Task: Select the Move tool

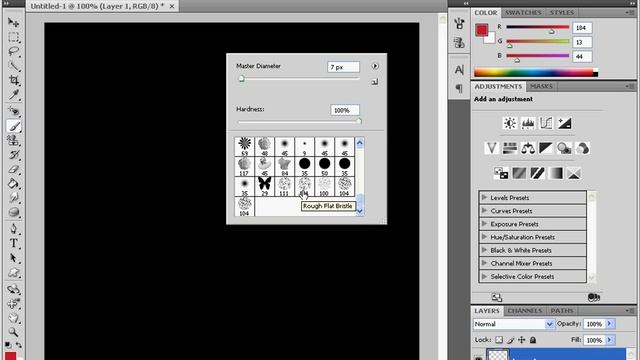Action: [13, 23]
